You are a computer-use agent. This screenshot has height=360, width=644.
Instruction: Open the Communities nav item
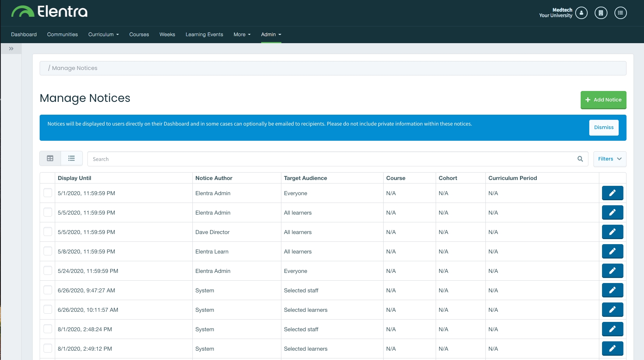click(x=62, y=35)
